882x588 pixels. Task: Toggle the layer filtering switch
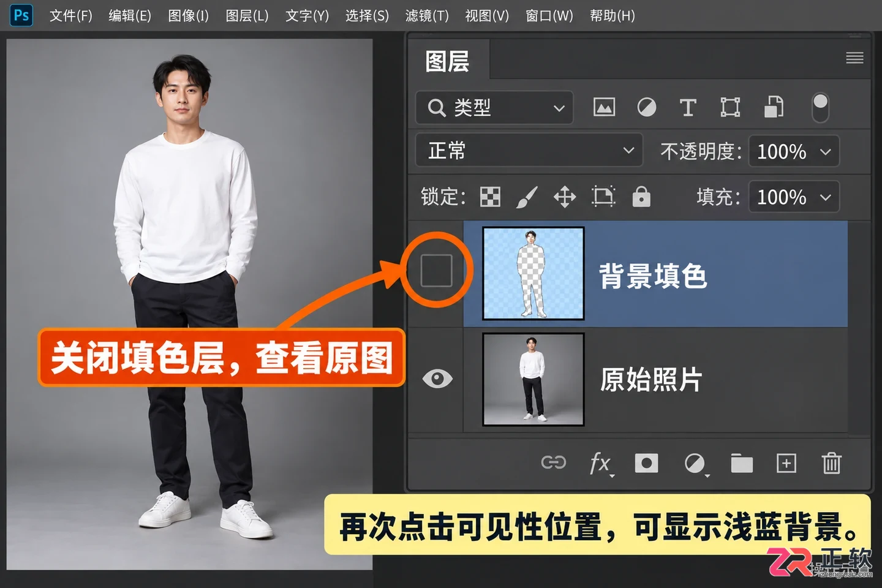pos(820,107)
